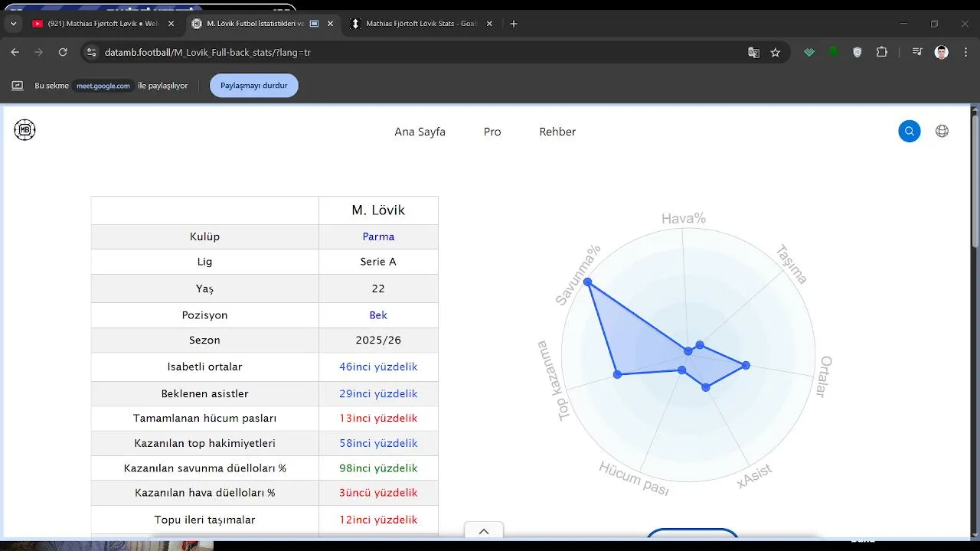Go back to the previous page
This screenshot has width=980, height=551.
(x=15, y=52)
